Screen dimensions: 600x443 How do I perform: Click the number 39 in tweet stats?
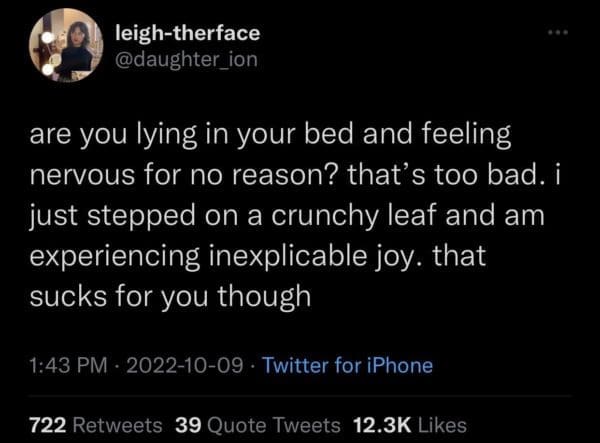[186, 423]
